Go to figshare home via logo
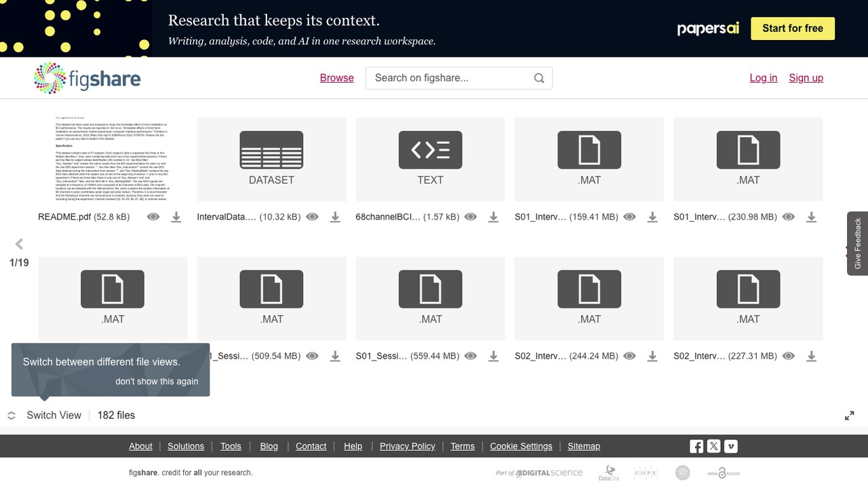This screenshot has height=488, width=868. pos(87,78)
